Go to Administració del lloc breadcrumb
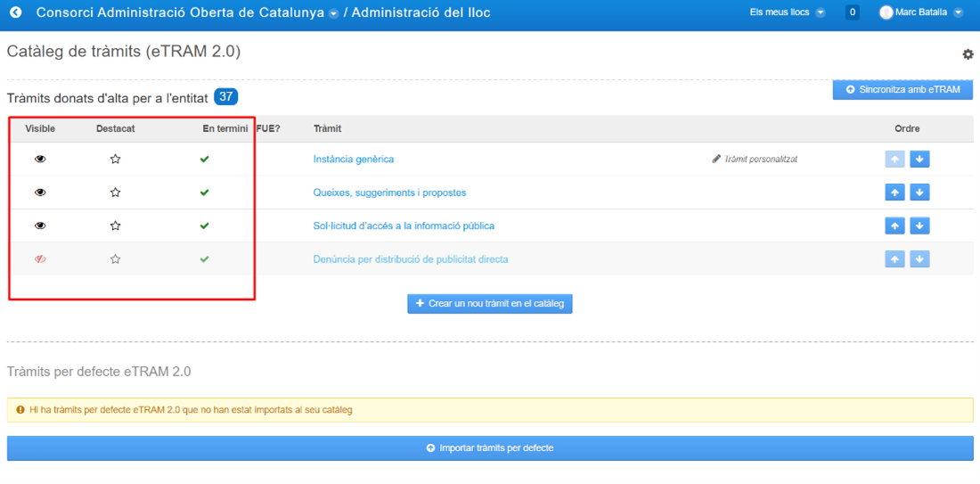The height and width of the screenshot is (484, 980). (x=421, y=12)
